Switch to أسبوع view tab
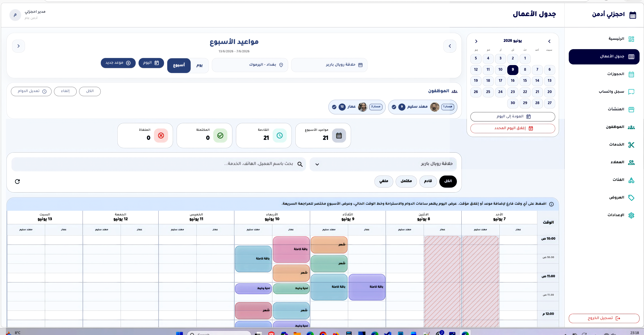This screenshot has height=335, width=644. tap(179, 66)
